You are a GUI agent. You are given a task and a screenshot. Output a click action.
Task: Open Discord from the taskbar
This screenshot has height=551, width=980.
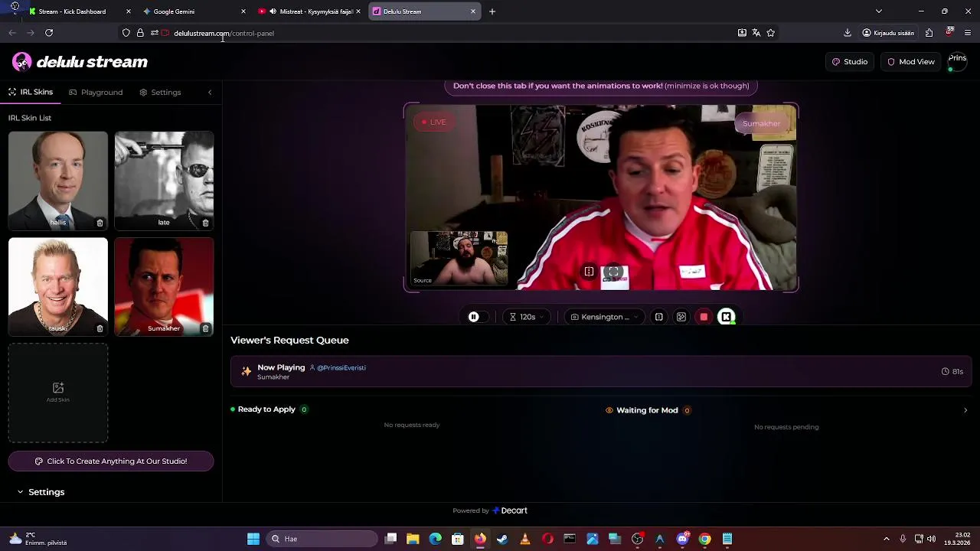pyautogui.click(x=682, y=539)
